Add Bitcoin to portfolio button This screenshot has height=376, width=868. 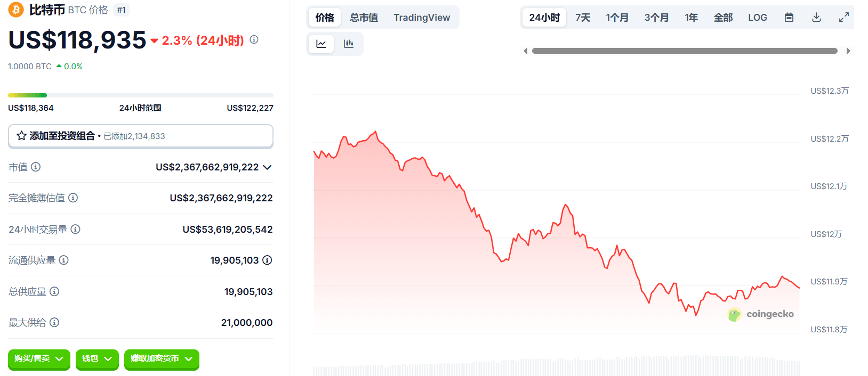pos(141,136)
